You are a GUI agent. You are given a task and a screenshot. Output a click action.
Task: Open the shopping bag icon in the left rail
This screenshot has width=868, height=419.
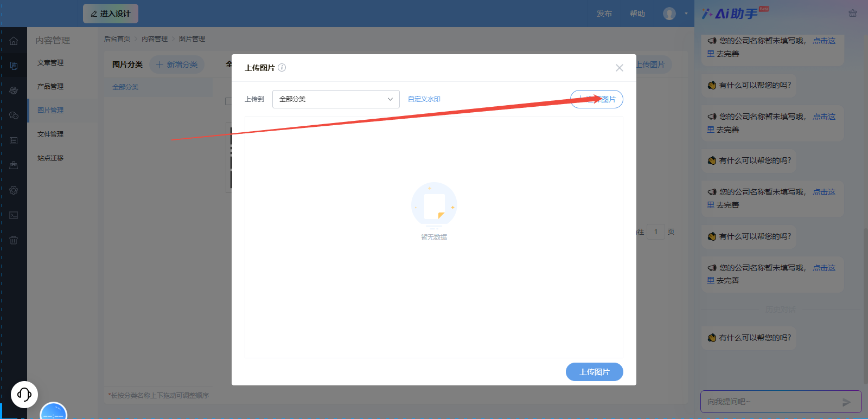click(14, 165)
